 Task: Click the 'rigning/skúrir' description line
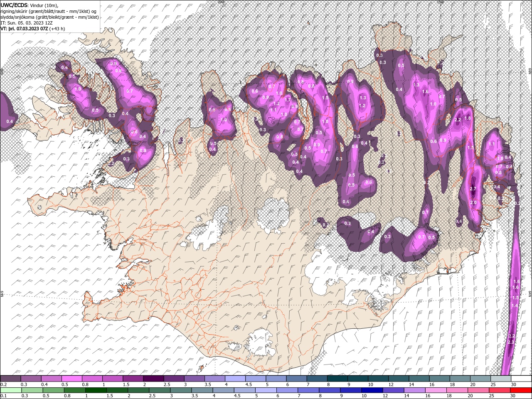tap(48, 11)
